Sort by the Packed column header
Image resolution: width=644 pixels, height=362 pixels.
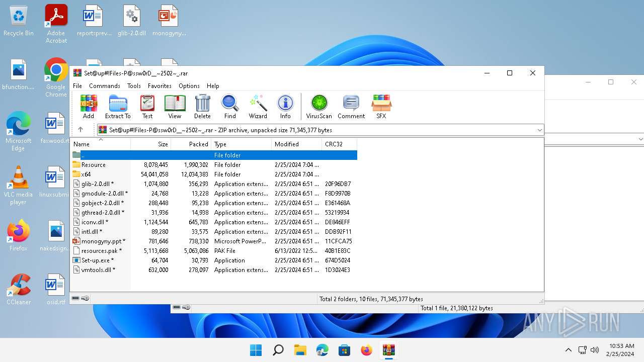coord(191,144)
